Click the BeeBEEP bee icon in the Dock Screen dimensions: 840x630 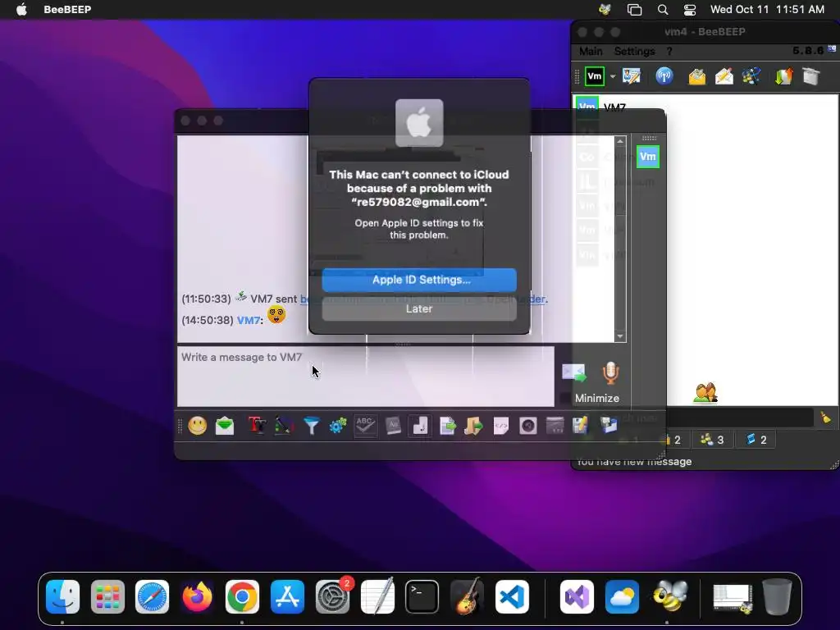pyautogui.click(x=669, y=596)
